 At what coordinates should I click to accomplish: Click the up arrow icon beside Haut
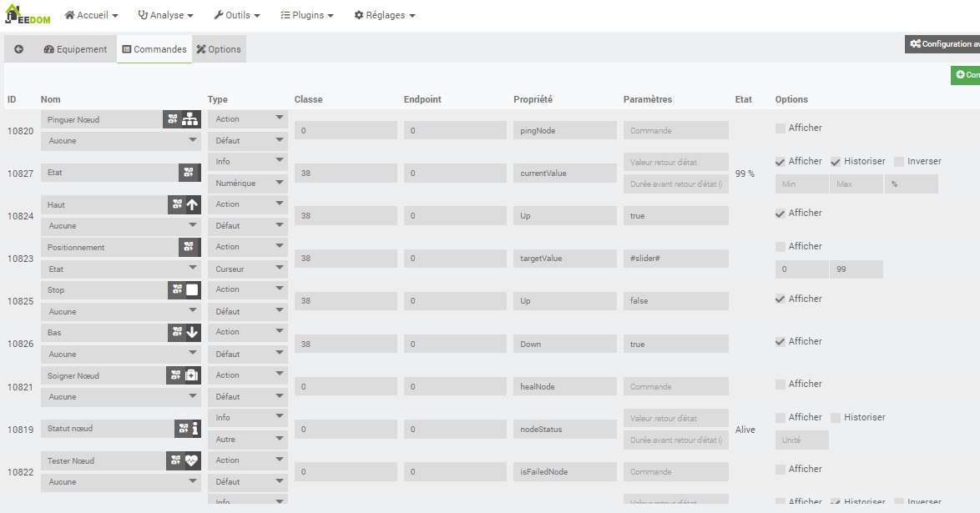coord(192,204)
